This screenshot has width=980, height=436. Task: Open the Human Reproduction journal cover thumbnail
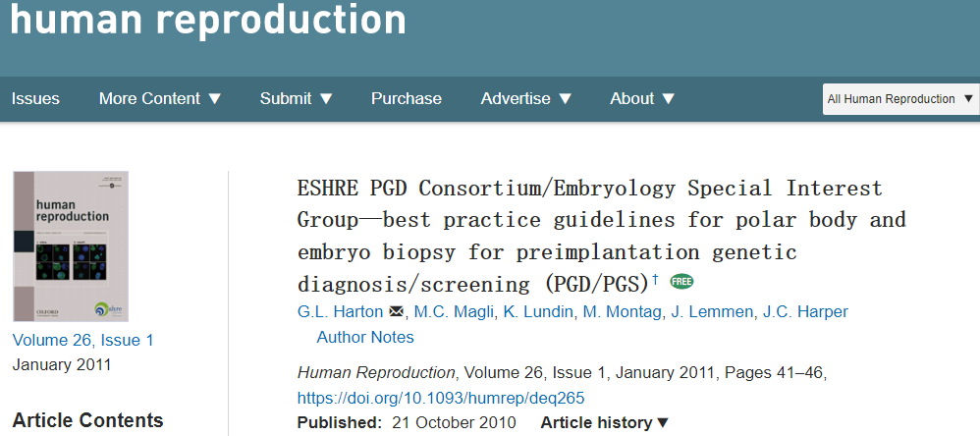pos(71,245)
